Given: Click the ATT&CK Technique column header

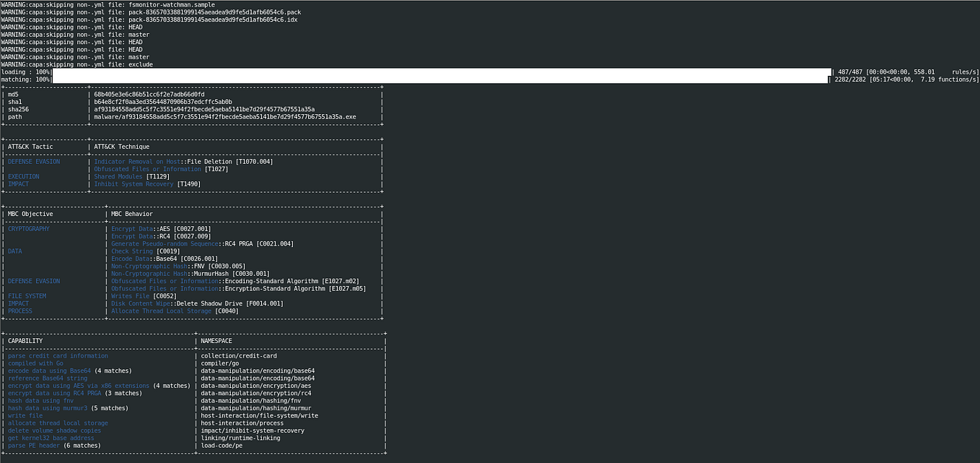Looking at the screenshot, I should (121, 147).
